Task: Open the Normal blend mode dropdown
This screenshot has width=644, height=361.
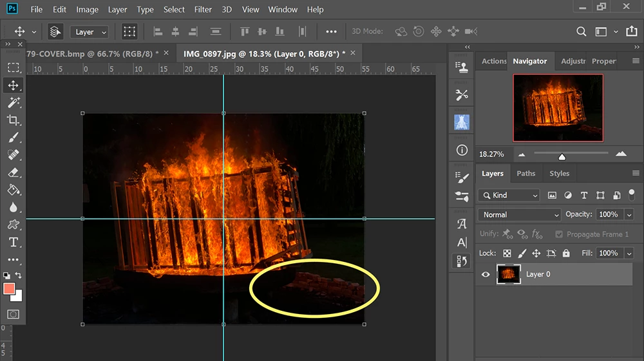Action: (519, 214)
